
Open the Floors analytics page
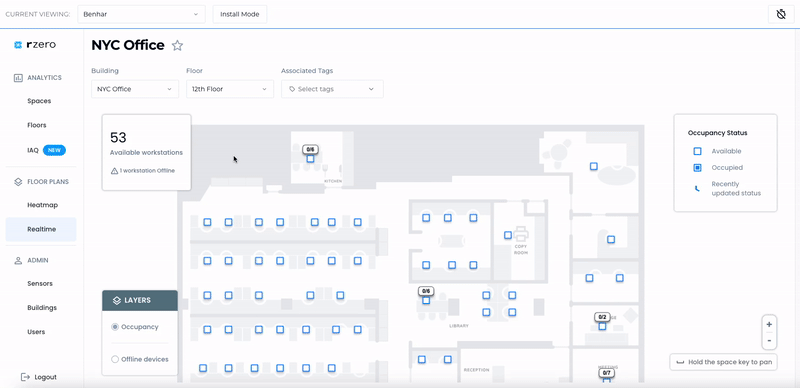[x=37, y=125]
